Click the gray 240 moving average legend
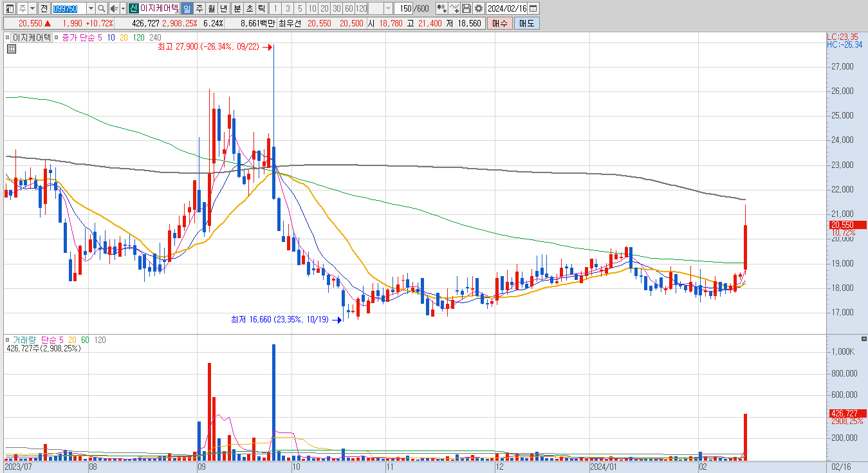The height and width of the screenshot is (473, 868). tap(155, 38)
